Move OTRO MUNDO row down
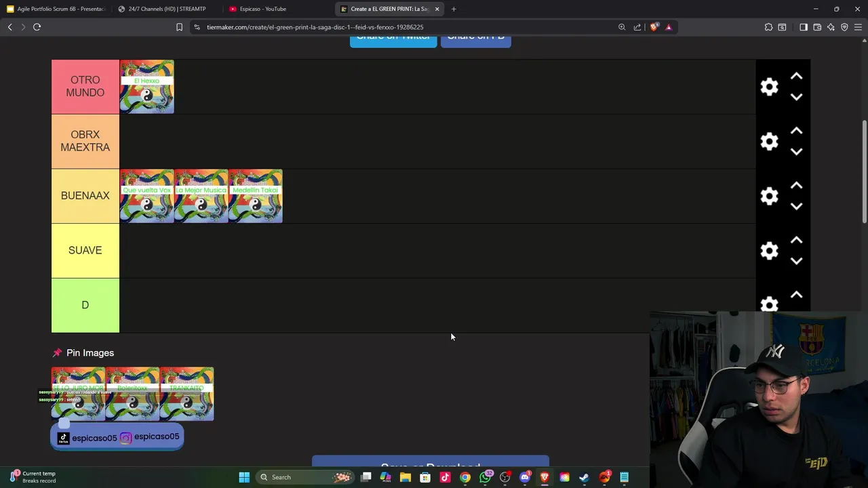 [x=796, y=97]
